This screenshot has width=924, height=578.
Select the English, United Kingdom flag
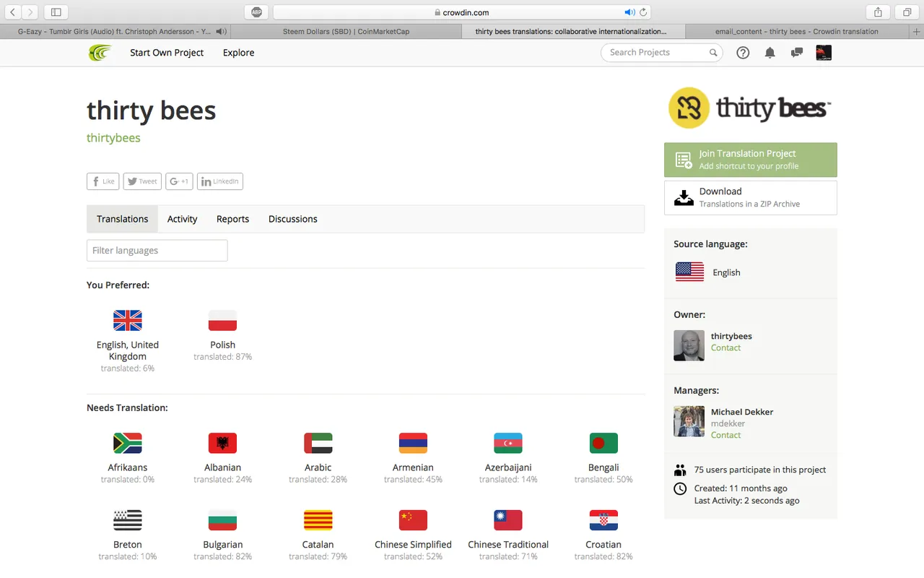point(128,320)
